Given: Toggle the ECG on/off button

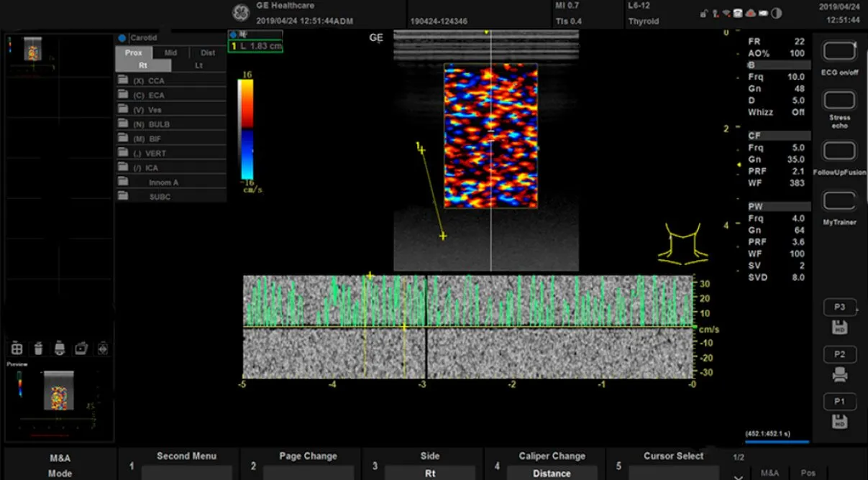Looking at the screenshot, I should pyautogui.click(x=839, y=52).
